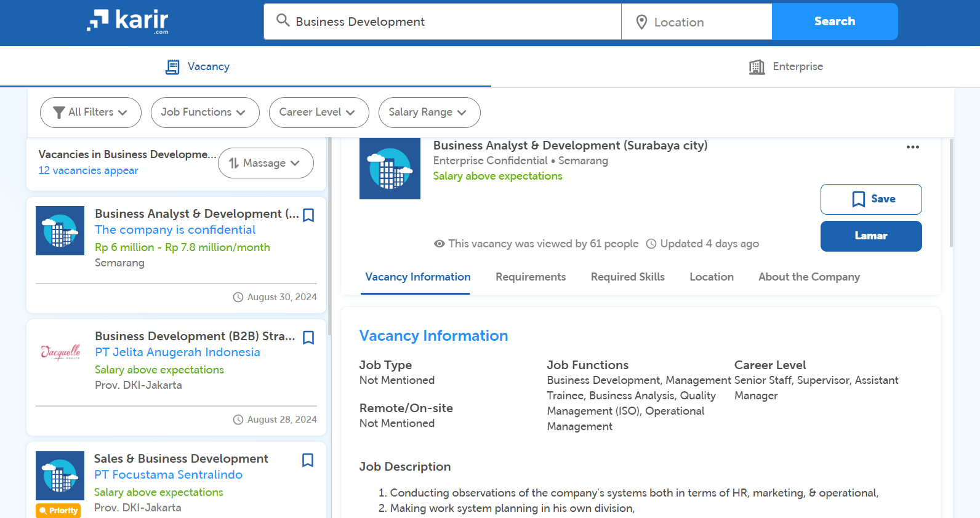Bookmark the Sales & Business Development card

pos(308,460)
